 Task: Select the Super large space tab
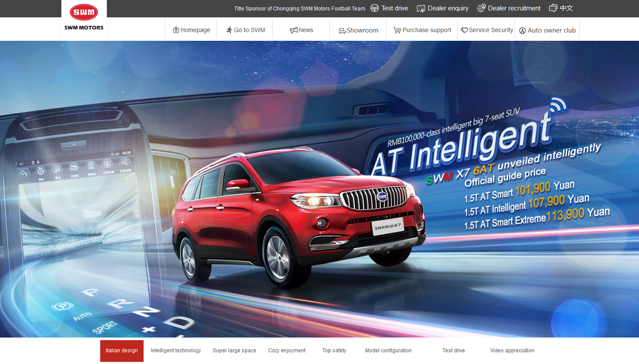[x=234, y=351]
